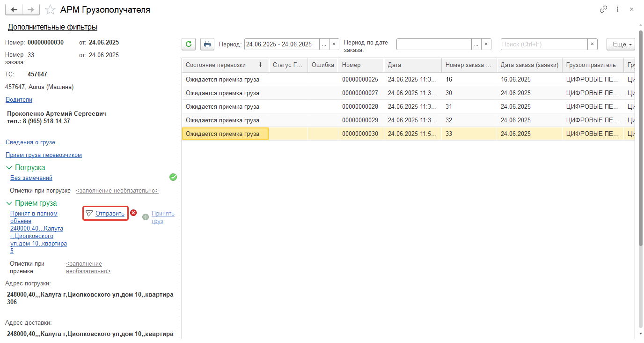Open period picker dots for Период field

[324, 44]
